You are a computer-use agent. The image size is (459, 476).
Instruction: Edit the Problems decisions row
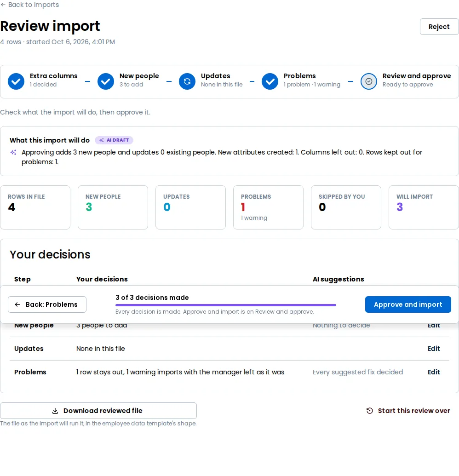pyautogui.click(x=434, y=372)
